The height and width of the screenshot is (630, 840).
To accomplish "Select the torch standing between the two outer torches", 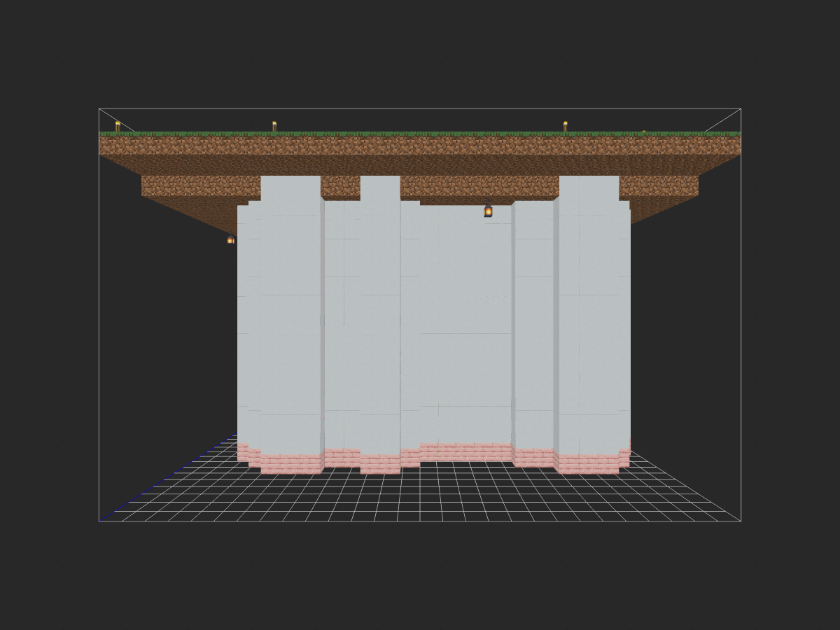I will (x=274, y=127).
